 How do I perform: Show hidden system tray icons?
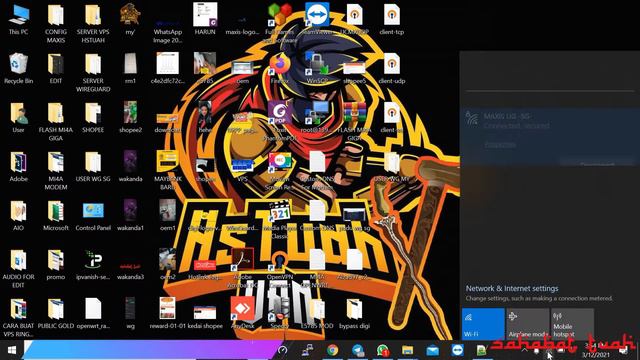[x=524, y=350]
